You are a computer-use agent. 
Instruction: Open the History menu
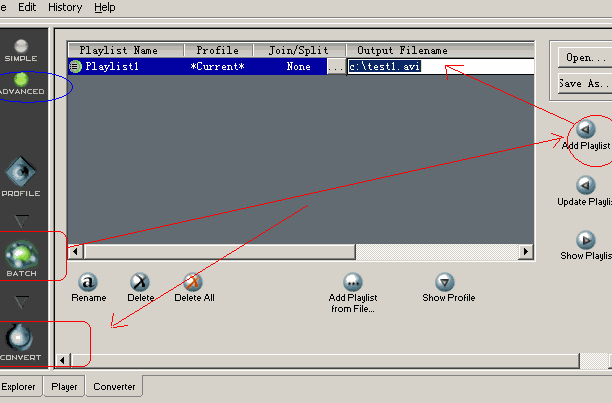coord(65,7)
